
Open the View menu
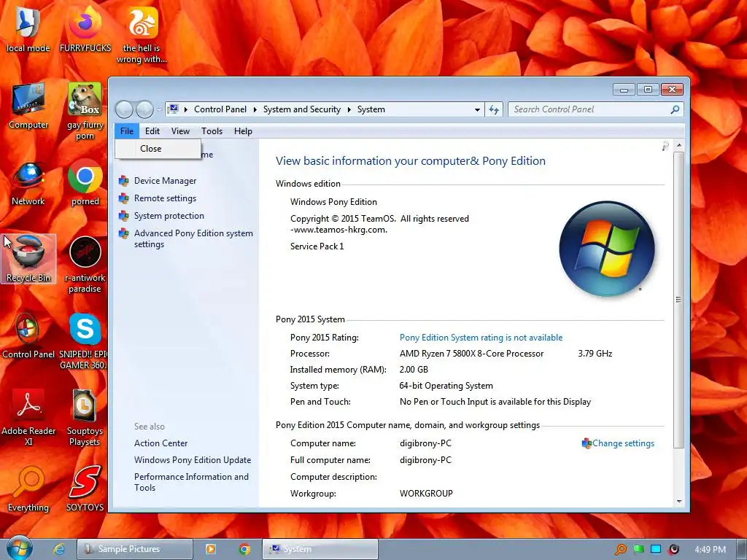click(181, 131)
